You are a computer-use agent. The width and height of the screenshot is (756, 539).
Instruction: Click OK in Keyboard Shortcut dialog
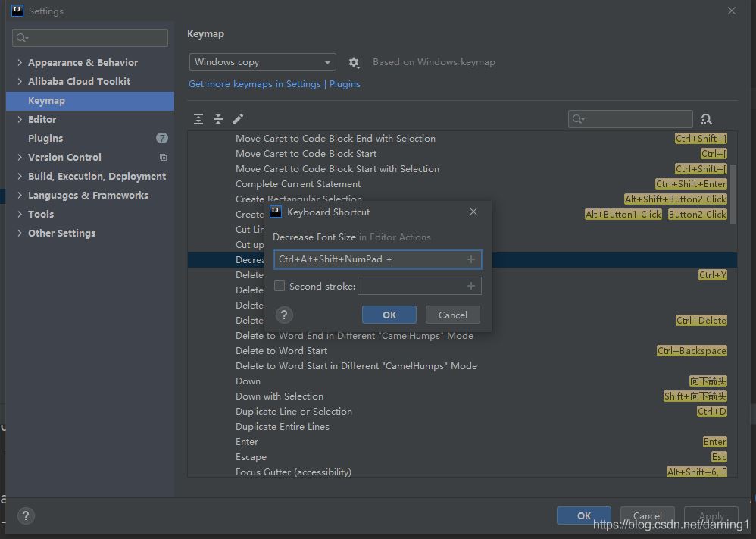(x=389, y=315)
